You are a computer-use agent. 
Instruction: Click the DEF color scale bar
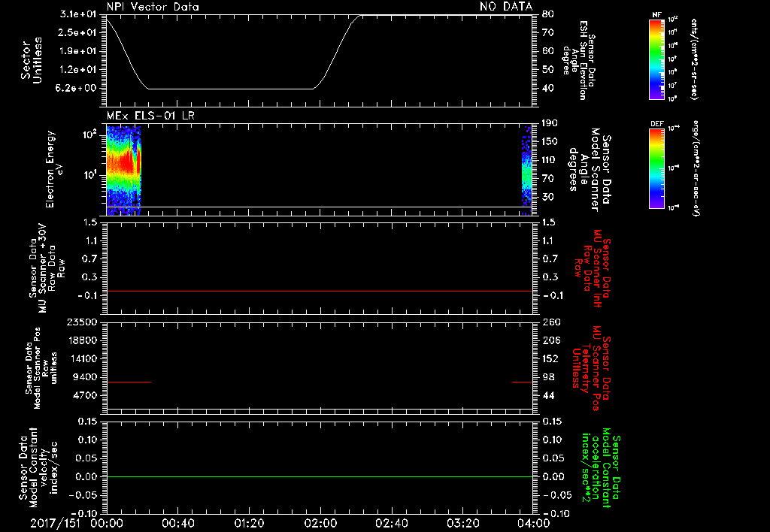[657, 168]
